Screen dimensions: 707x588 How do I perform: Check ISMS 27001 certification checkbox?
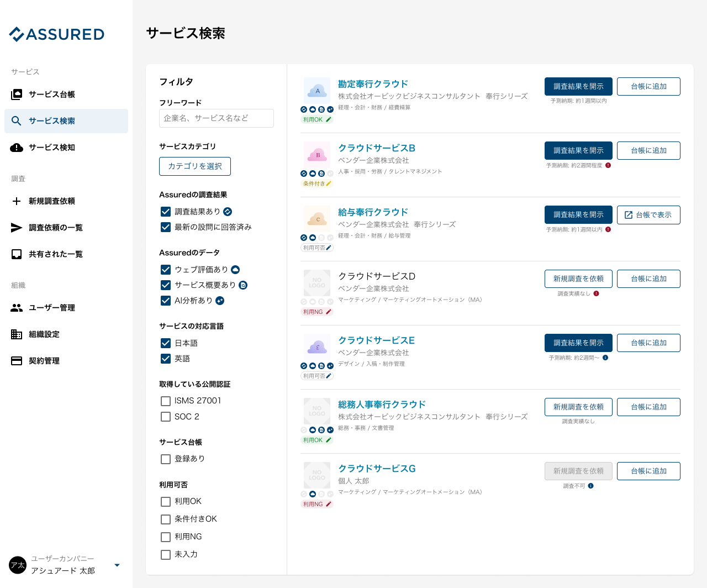pyautogui.click(x=166, y=401)
